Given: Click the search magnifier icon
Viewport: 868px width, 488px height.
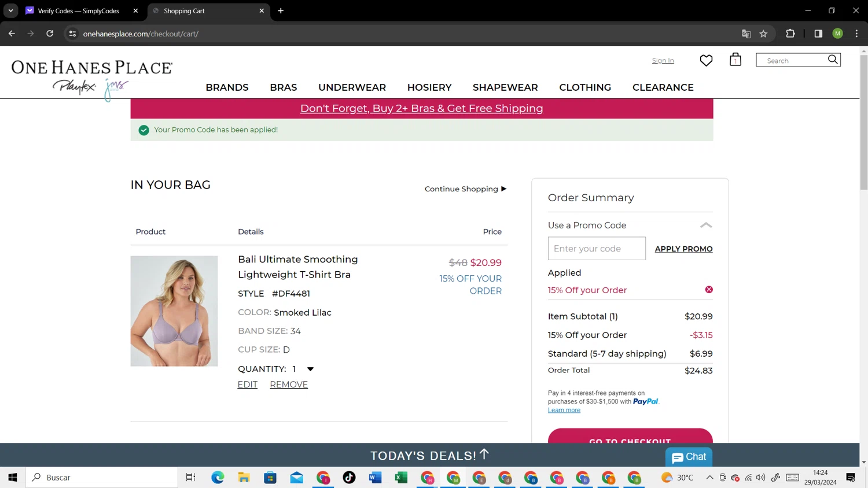Looking at the screenshot, I should point(833,60).
